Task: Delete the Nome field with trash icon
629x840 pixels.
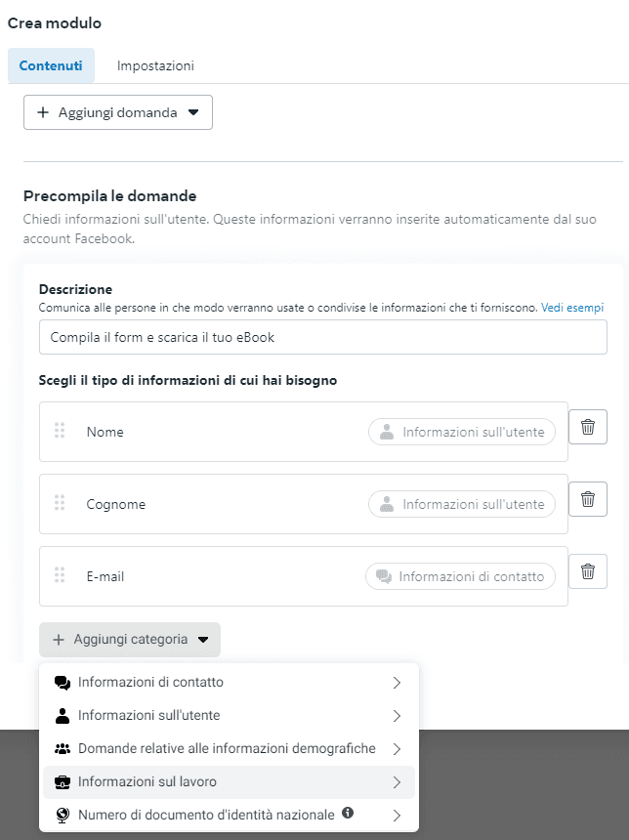Action: click(x=587, y=427)
